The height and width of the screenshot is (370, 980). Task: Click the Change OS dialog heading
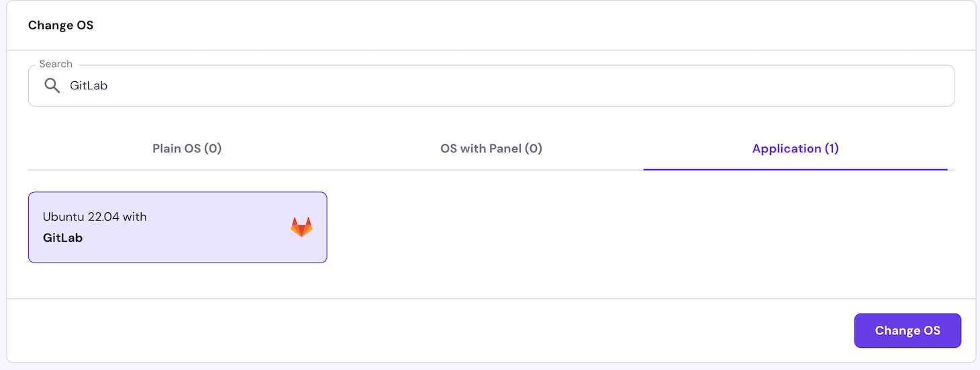(x=60, y=26)
